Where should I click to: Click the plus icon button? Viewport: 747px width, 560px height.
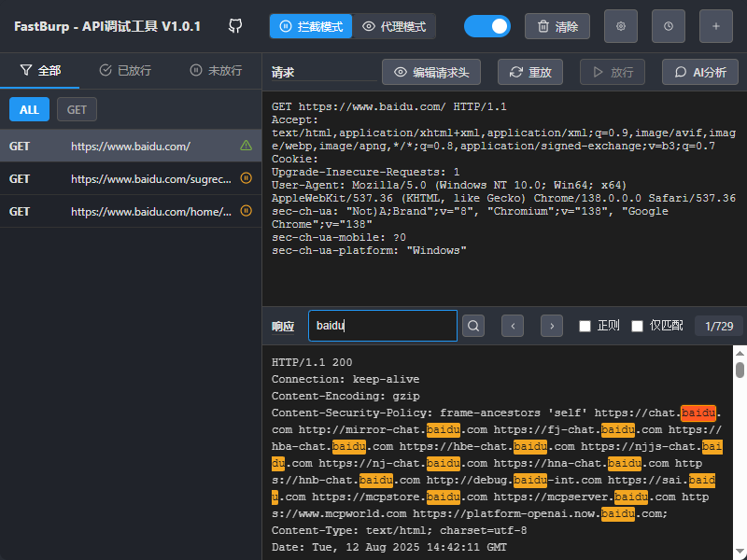pyautogui.click(x=716, y=26)
